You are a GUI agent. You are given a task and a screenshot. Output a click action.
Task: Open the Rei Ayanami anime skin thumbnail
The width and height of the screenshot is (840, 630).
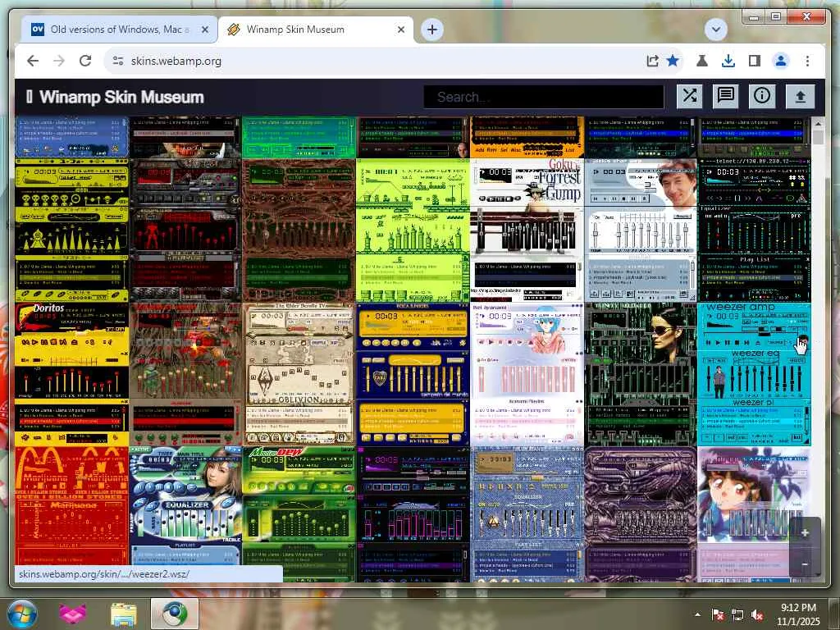point(527,374)
